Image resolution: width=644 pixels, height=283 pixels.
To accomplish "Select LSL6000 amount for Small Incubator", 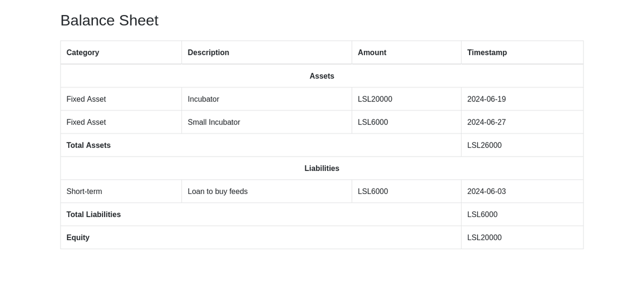I will coord(372,122).
